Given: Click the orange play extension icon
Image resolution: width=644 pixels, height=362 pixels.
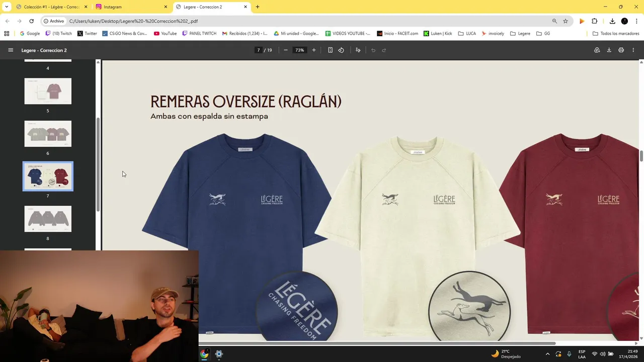Looking at the screenshot, I should click(582, 21).
